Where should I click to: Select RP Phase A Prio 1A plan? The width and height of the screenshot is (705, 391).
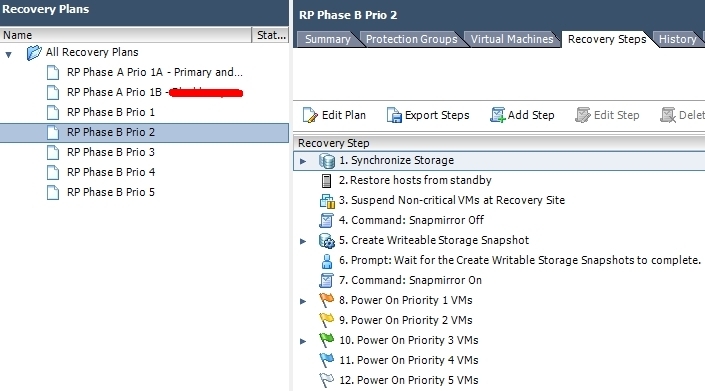(x=155, y=72)
